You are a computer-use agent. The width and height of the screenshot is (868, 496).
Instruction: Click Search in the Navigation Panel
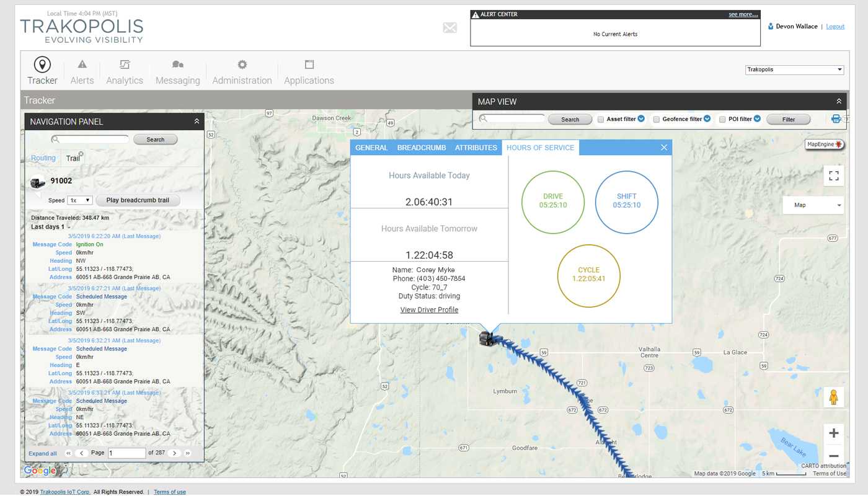(156, 139)
